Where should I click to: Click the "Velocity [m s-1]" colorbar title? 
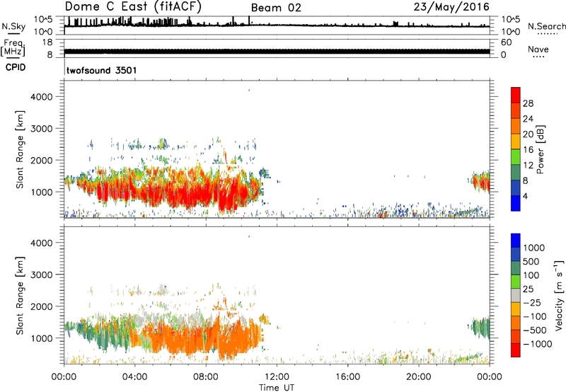[559, 295]
